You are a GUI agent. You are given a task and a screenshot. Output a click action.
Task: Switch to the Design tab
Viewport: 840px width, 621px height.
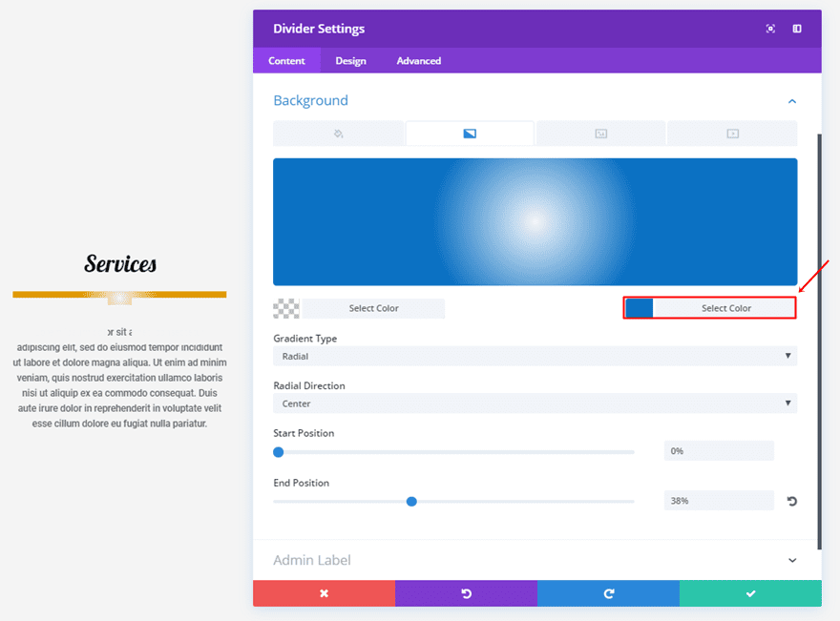351,60
